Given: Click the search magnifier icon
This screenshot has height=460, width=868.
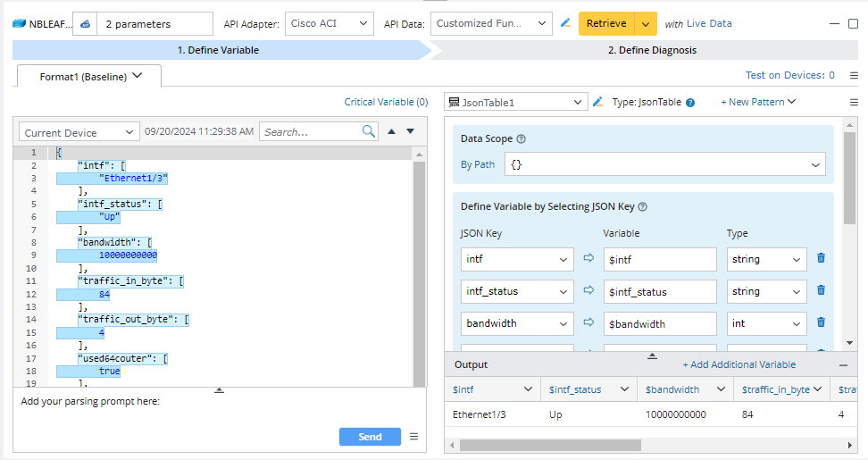Looking at the screenshot, I should 369,132.
